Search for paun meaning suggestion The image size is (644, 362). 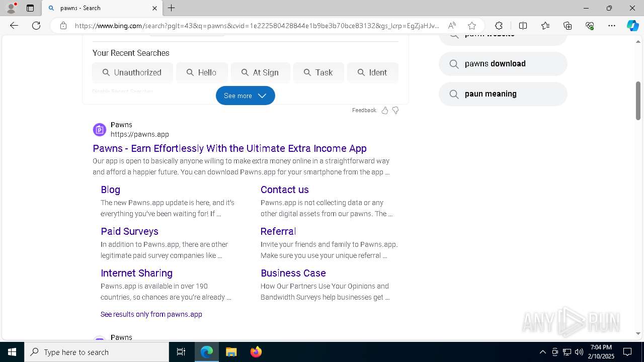pyautogui.click(x=503, y=94)
